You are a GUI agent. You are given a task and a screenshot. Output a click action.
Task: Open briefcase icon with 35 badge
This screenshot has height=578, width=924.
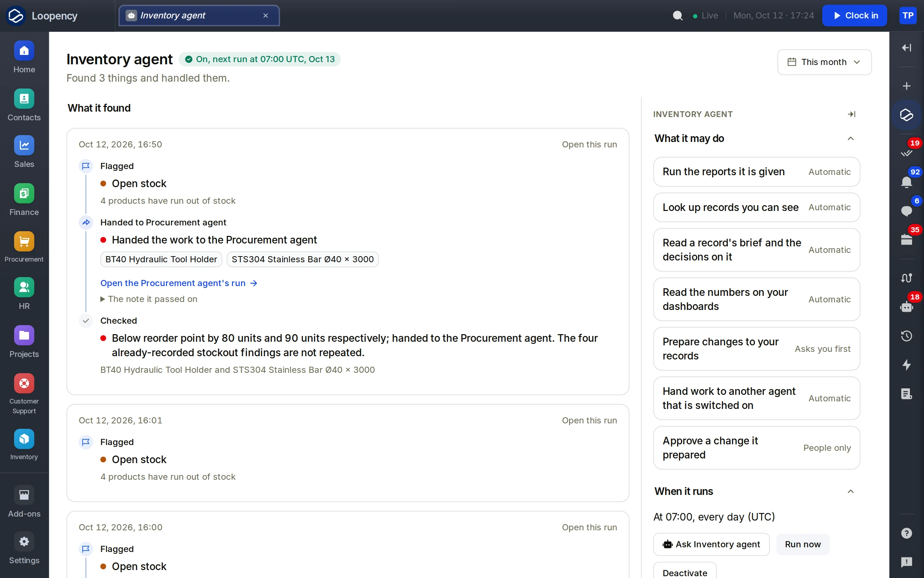[x=906, y=240]
